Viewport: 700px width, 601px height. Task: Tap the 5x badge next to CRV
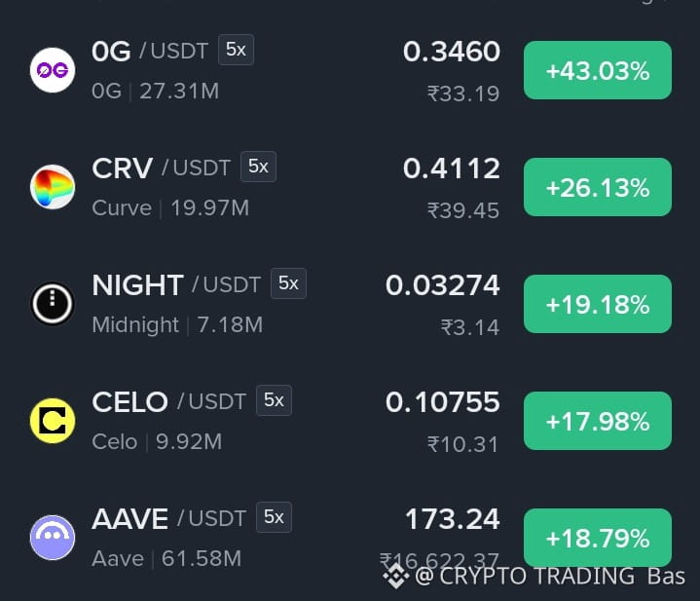(258, 167)
